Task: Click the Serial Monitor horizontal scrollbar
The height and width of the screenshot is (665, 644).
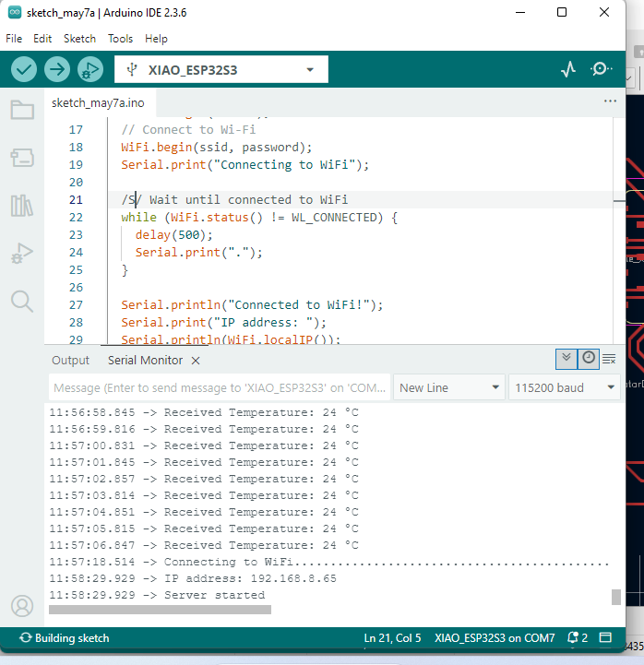Action: pyautogui.click(x=160, y=610)
